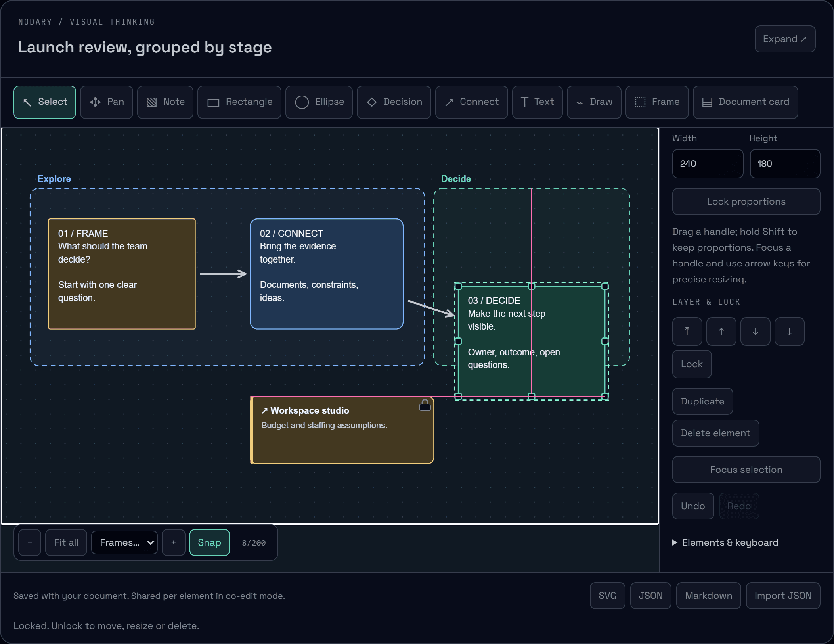Select the 02 / CONNECT card
The height and width of the screenshot is (644, 834).
pyautogui.click(x=327, y=274)
